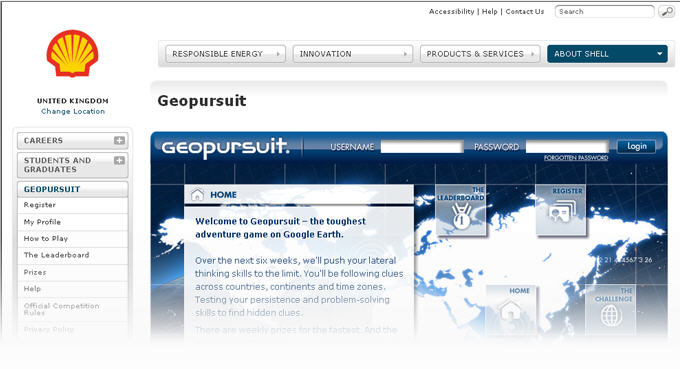Open Register in the sidebar
This screenshot has width=680, height=369.
click(x=72, y=205)
